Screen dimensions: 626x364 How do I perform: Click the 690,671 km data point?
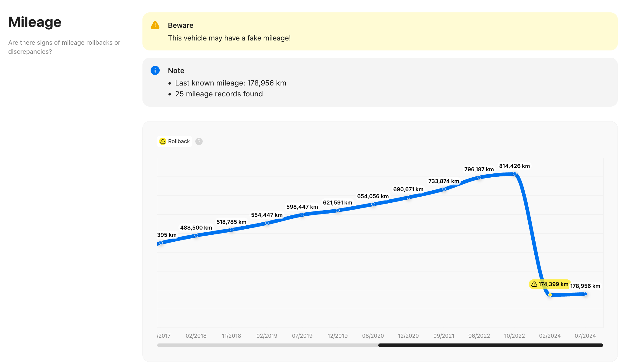tap(408, 197)
